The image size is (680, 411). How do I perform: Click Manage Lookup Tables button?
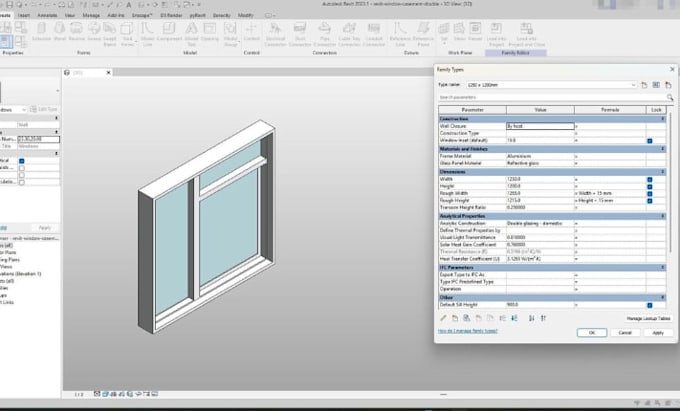pyautogui.click(x=648, y=318)
